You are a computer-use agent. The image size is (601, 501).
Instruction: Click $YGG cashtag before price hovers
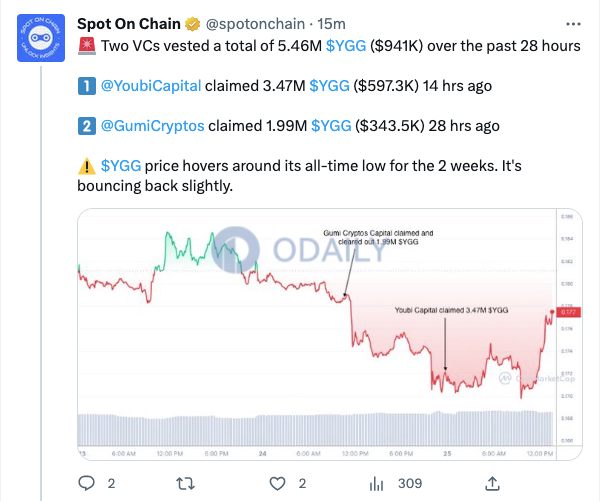121,166
